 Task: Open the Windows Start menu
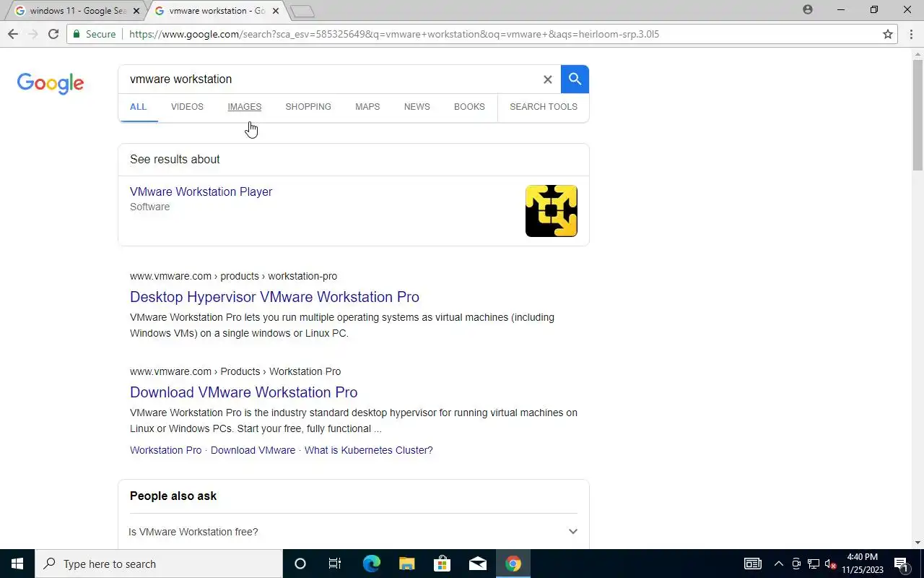[x=17, y=564]
